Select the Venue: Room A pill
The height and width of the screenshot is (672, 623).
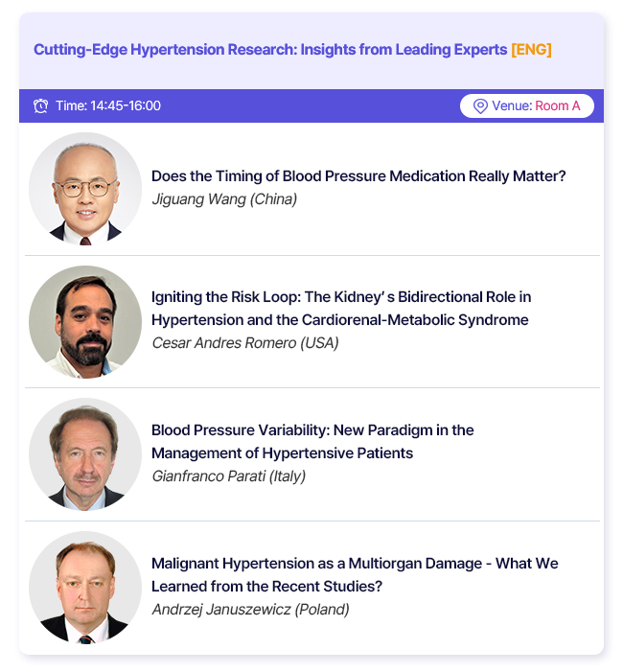pos(526,105)
